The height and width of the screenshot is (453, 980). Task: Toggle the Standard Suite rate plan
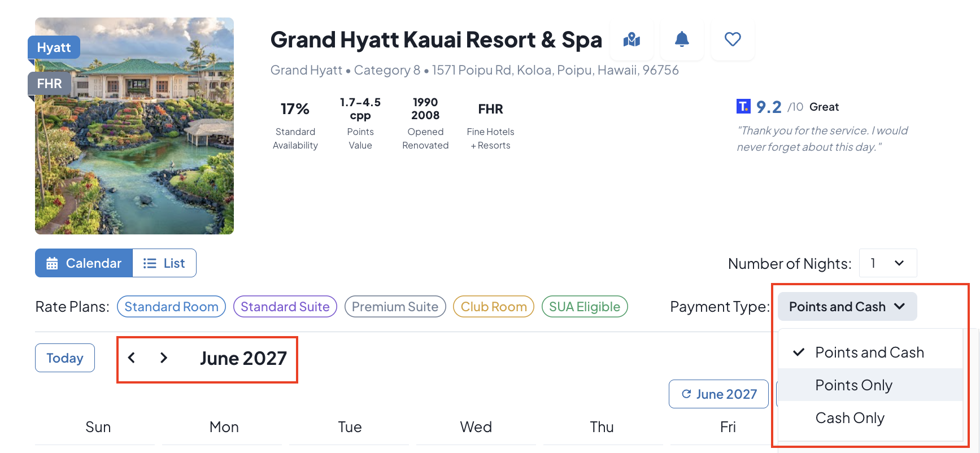pos(285,307)
